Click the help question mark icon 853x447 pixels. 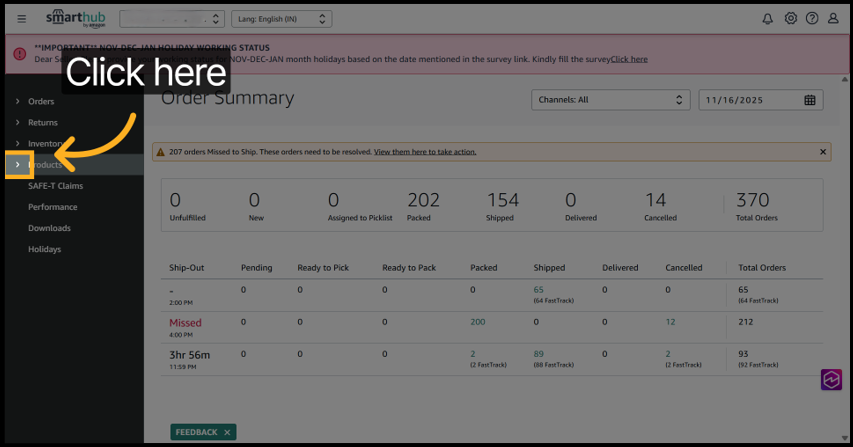(x=811, y=19)
